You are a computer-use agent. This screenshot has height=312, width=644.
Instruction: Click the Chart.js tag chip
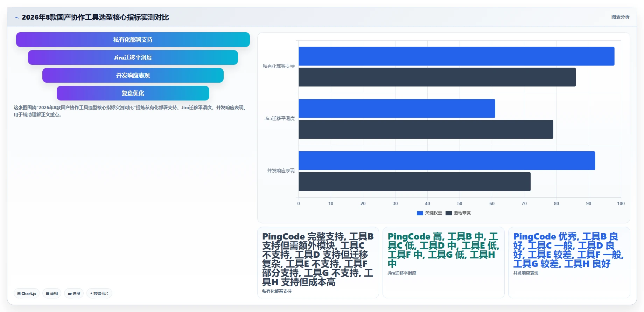pyautogui.click(x=27, y=293)
